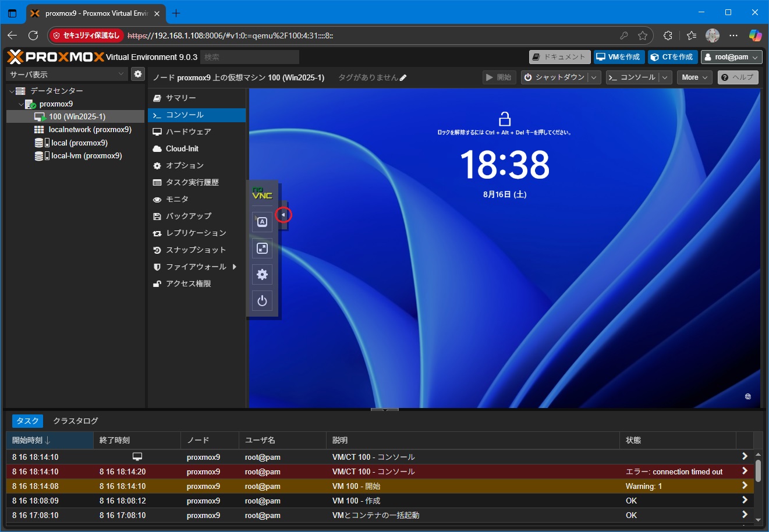
Task: Open noVNC extra keys panel
Action: [x=262, y=222]
